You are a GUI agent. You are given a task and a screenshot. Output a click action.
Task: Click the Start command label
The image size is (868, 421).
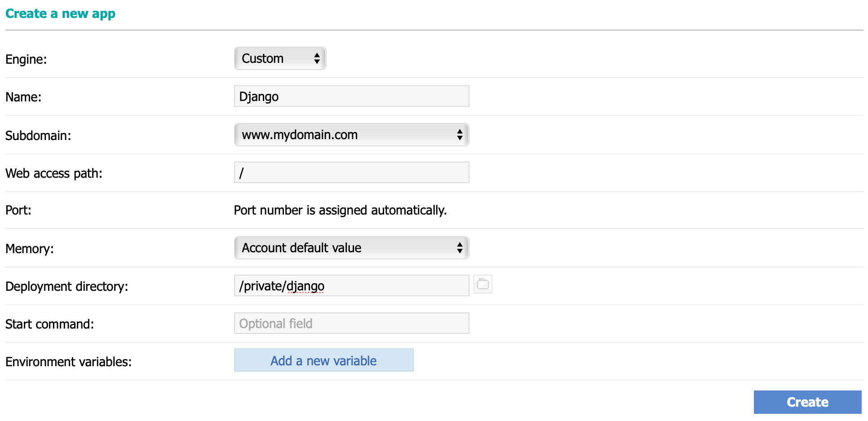click(x=50, y=324)
